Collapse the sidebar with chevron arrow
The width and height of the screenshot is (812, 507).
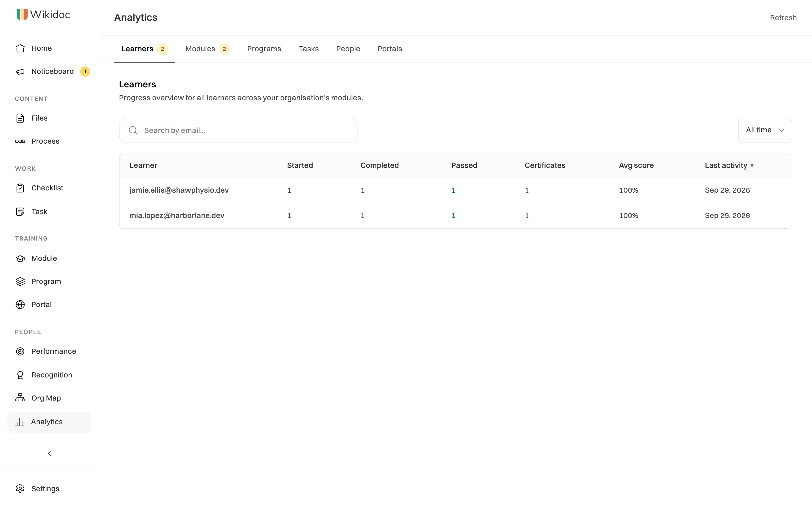pos(50,453)
